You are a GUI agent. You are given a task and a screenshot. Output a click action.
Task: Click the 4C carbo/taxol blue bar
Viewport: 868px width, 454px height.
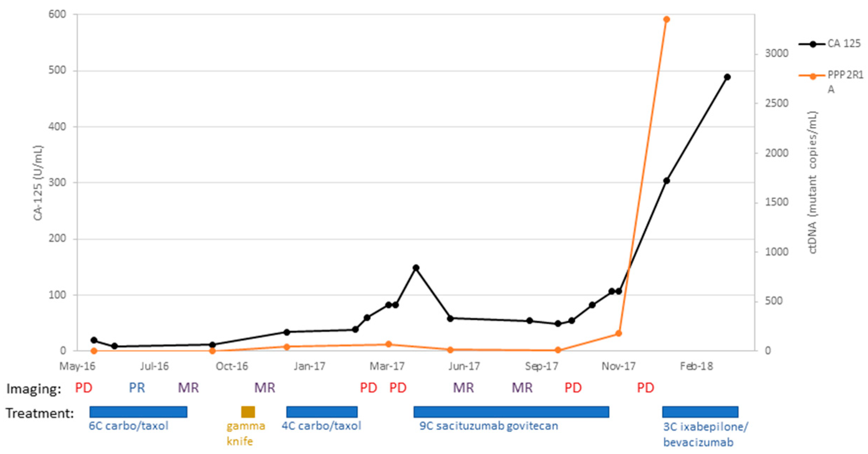pos(322,412)
